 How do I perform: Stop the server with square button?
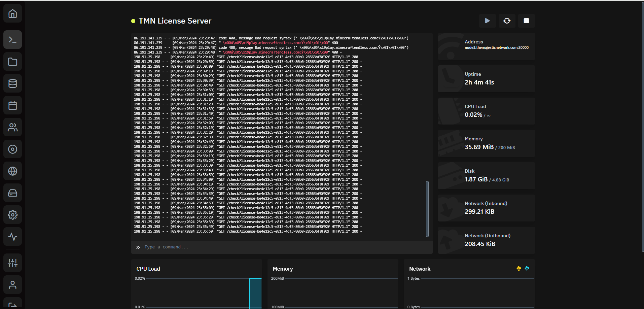pos(527,21)
